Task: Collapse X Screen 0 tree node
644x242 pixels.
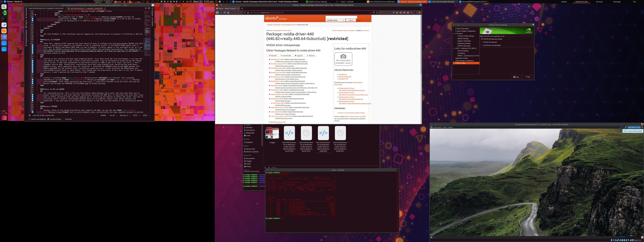Action: point(454,34)
